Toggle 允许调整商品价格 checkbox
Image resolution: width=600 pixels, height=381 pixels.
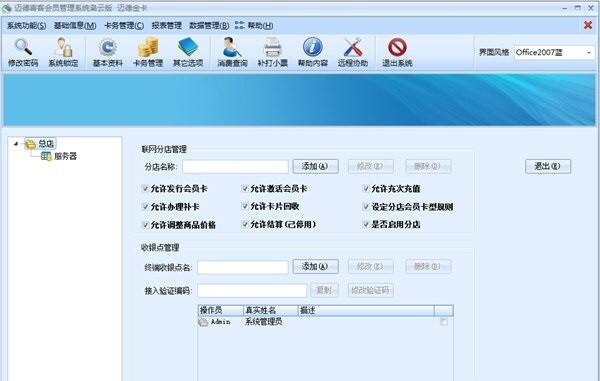point(145,225)
